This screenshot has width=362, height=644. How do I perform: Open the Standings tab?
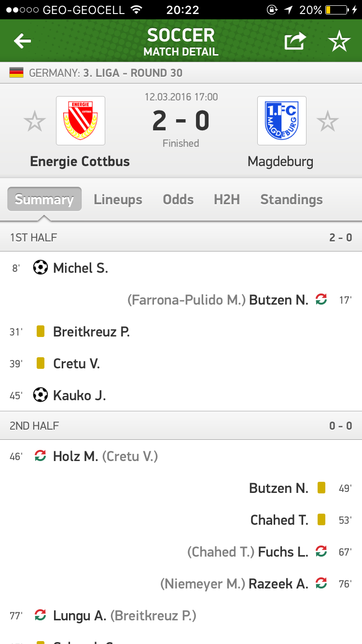[292, 199]
